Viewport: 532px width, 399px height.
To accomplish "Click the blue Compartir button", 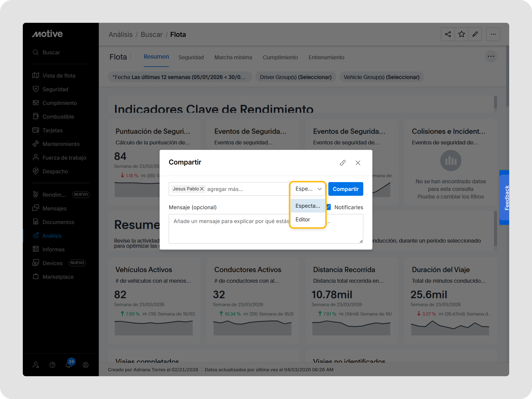I will pyautogui.click(x=345, y=189).
